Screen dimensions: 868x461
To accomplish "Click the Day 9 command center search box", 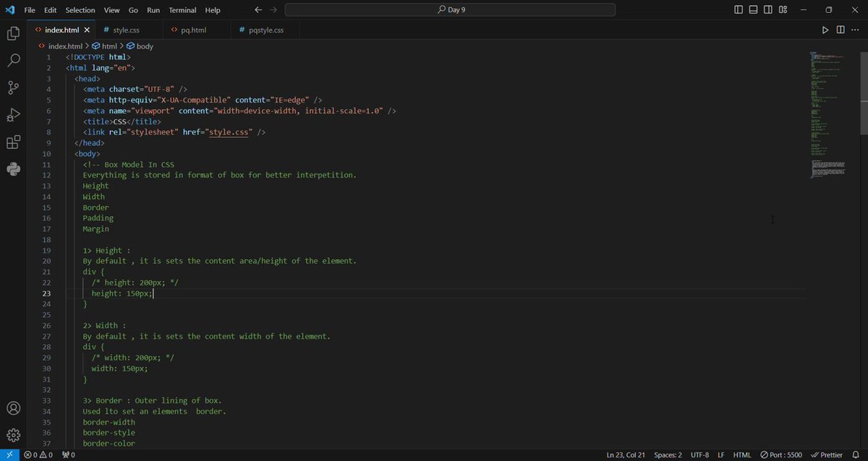I will [x=451, y=10].
